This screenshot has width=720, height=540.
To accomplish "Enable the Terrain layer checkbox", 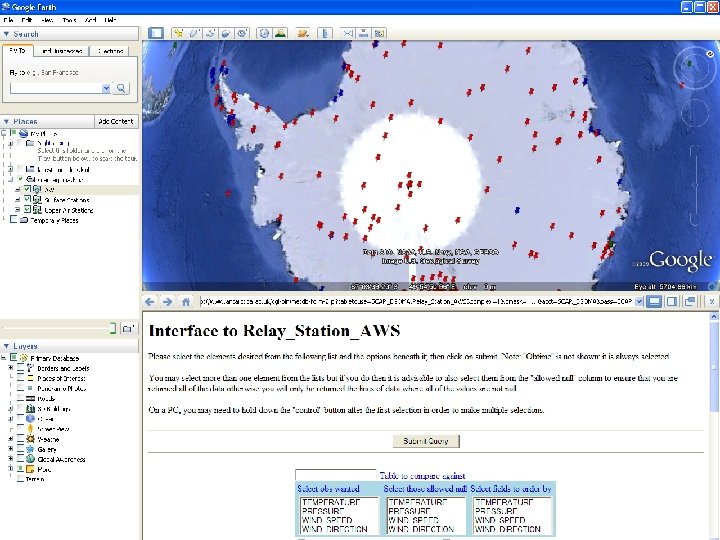I will coord(20,479).
